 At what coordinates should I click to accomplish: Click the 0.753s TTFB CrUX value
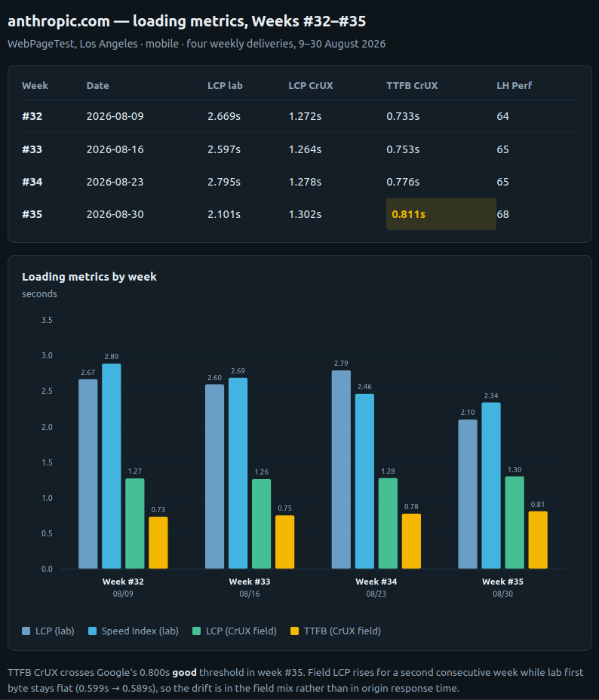coord(403,149)
